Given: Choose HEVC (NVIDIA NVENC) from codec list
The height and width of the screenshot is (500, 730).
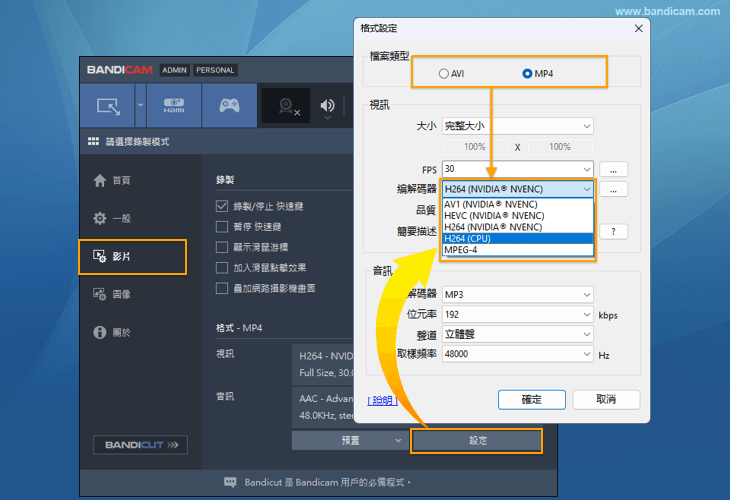Looking at the screenshot, I should click(x=518, y=216).
